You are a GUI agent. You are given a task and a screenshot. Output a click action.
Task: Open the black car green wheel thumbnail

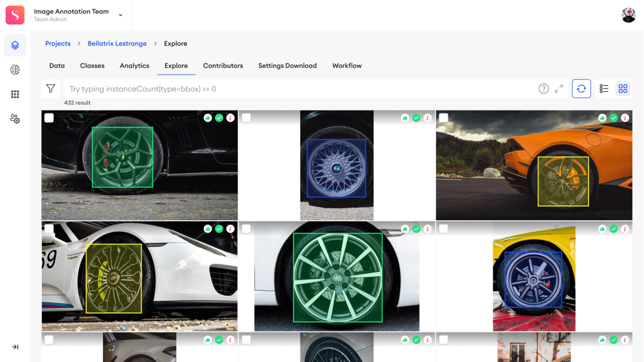click(140, 165)
